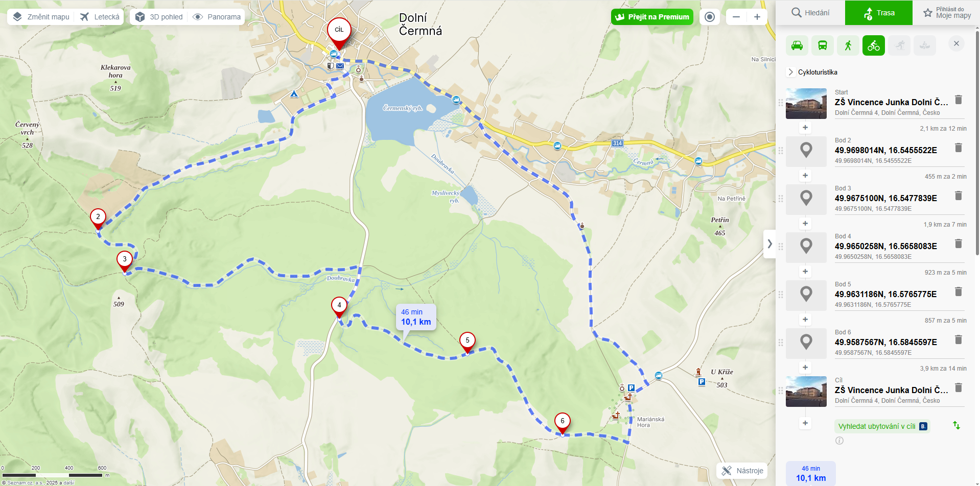Zoom out the map with minus
Viewport: 980px width, 486px height.
[x=736, y=17]
